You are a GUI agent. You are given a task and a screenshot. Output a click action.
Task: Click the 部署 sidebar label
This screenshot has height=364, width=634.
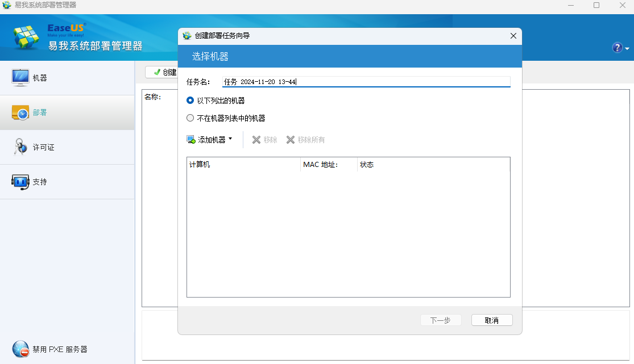pyautogui.click(x=40, y=112)
